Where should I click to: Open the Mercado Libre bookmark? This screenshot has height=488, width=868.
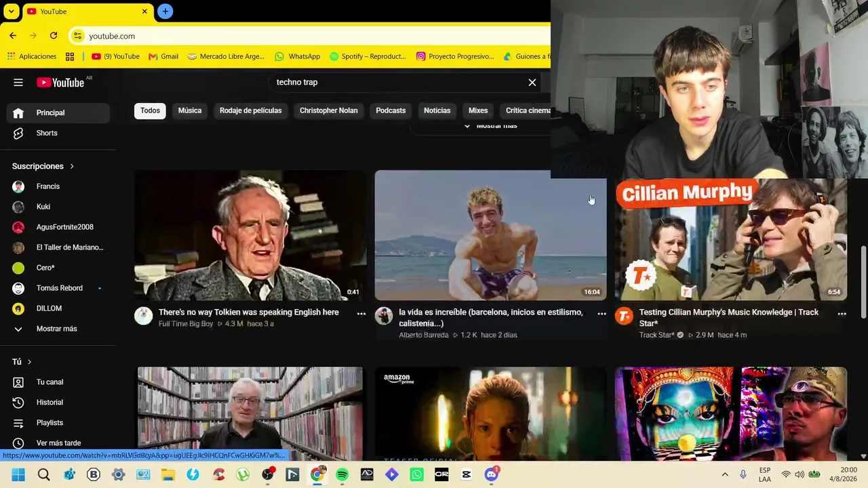[x=226, y=56]
